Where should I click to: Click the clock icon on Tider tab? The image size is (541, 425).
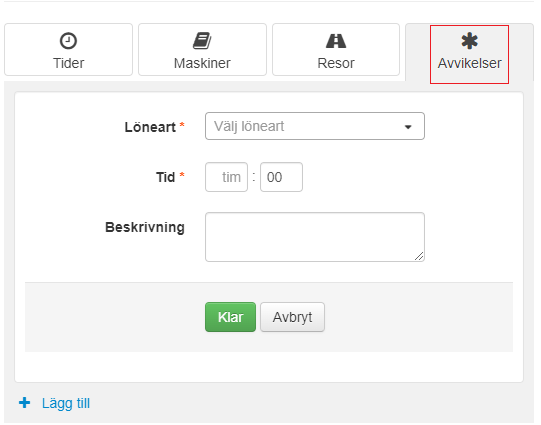(x=68, y=41)
